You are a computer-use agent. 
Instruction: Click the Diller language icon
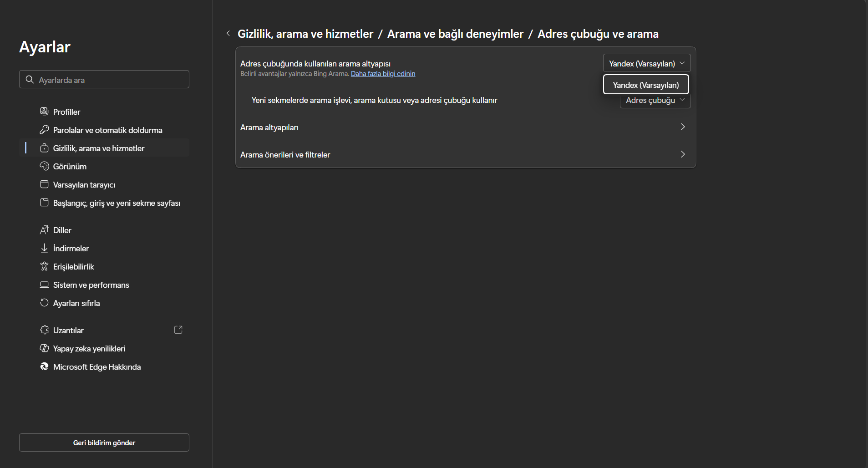coord(44,230)
